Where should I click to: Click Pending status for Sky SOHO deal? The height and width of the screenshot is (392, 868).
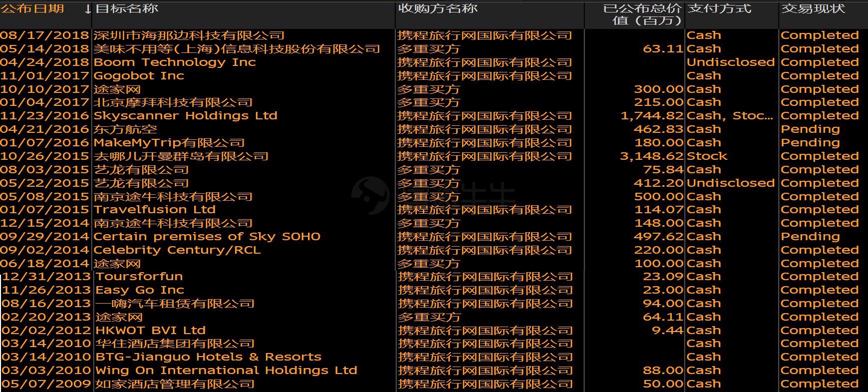(810, 237)
